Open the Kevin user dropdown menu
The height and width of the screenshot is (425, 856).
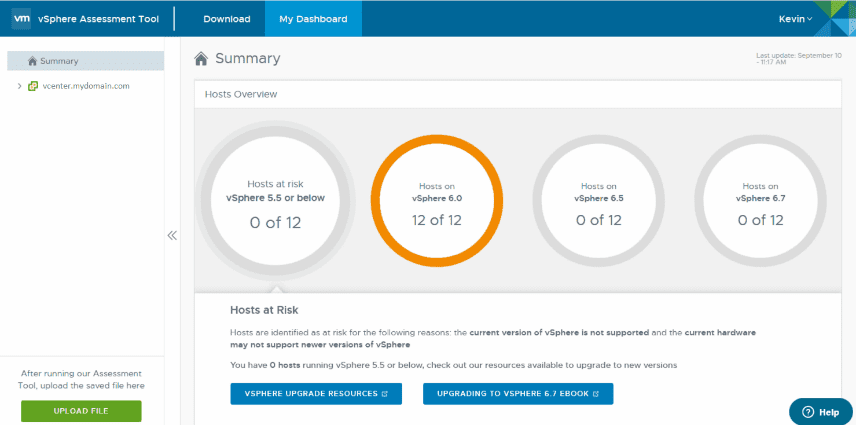coord(795,18)
